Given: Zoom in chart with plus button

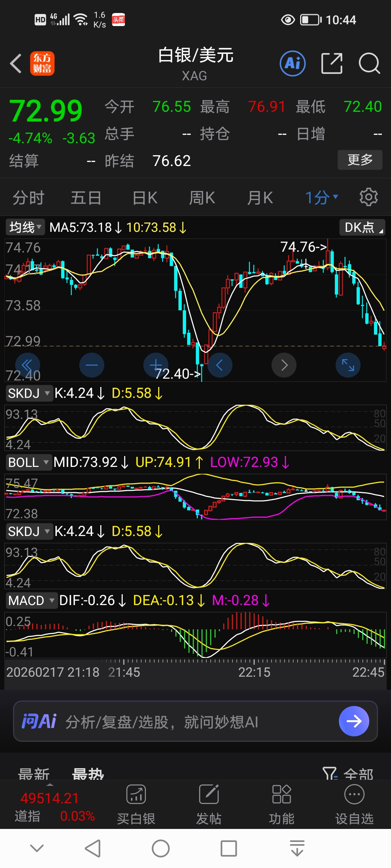Looking at the screenshot, I should tap(156, 365).
